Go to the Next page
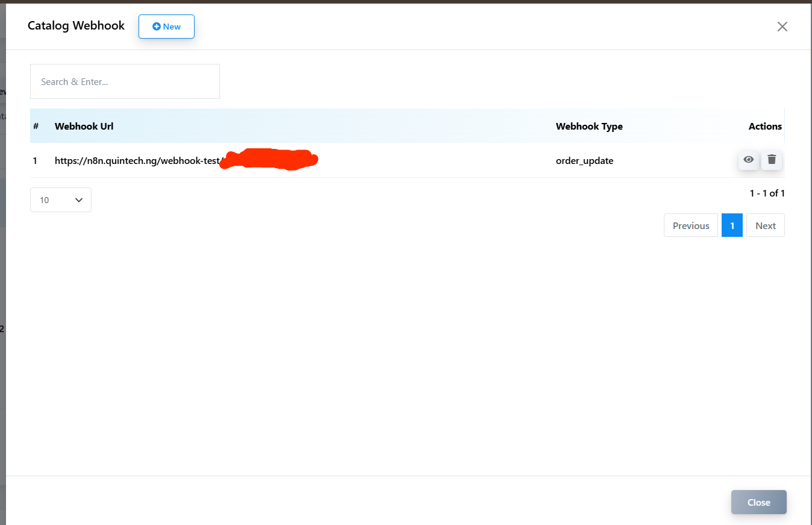812x525 pixels. click(x=765, y=225)
